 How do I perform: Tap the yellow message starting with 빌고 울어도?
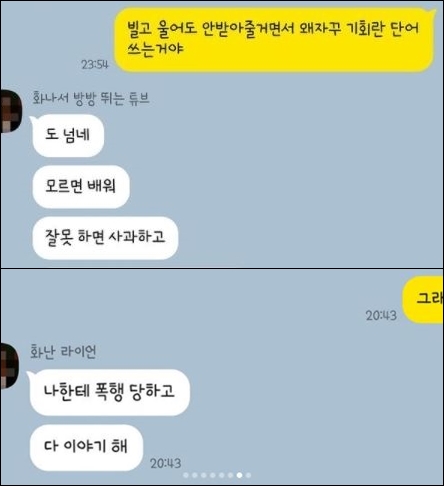(x=275, y=39)
